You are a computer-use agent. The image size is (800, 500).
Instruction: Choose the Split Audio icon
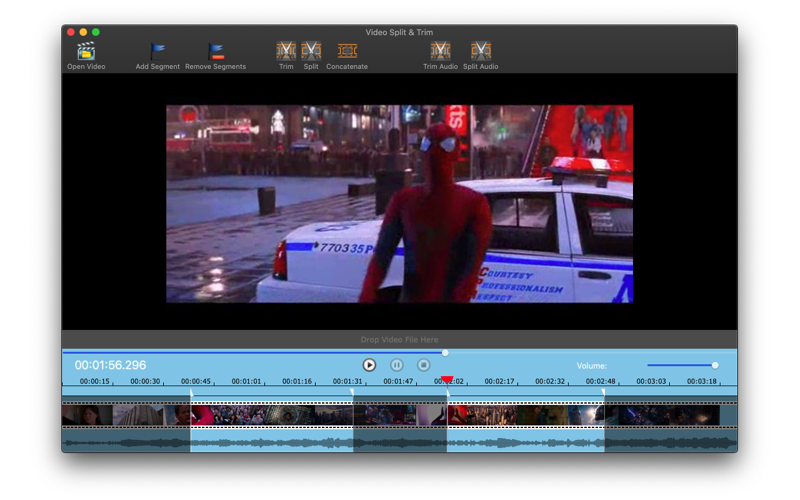[481, 51]
